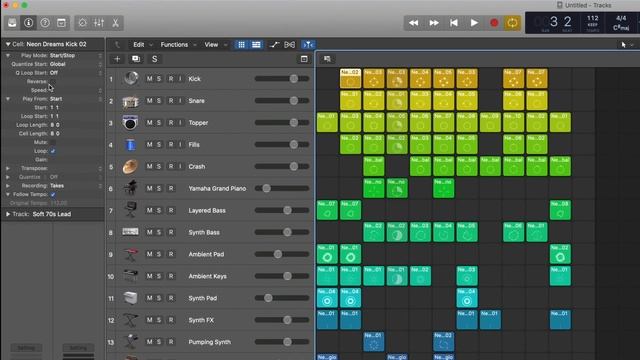This screenshot has width=640, height=360.
Task: Enable input monitoring on Fills track
Action: (x=180, y=144)
